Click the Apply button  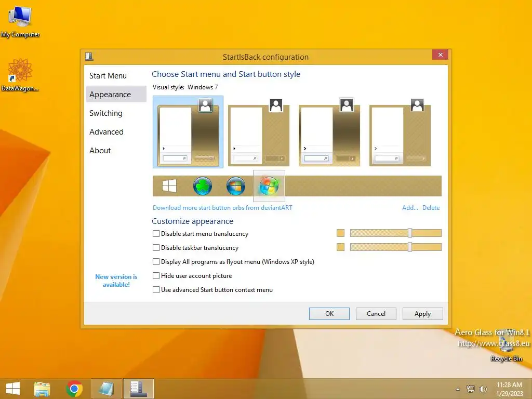pyautogui.click(x=423, y=313)
